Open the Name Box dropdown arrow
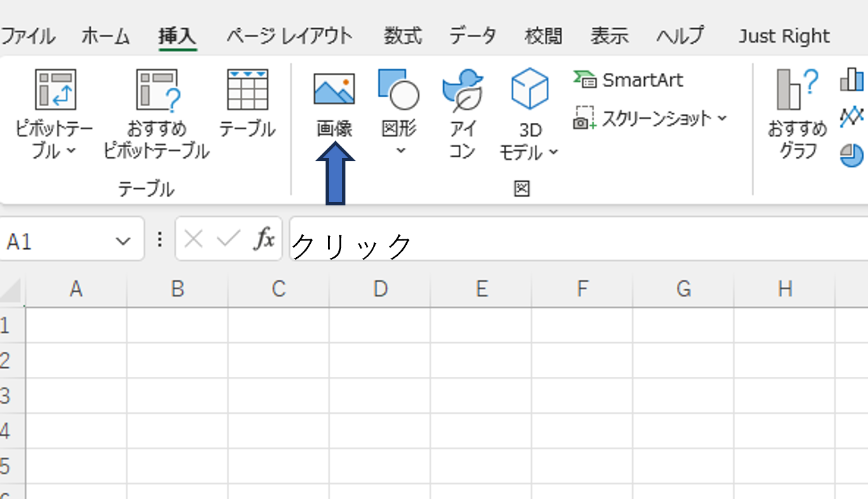 122,241
